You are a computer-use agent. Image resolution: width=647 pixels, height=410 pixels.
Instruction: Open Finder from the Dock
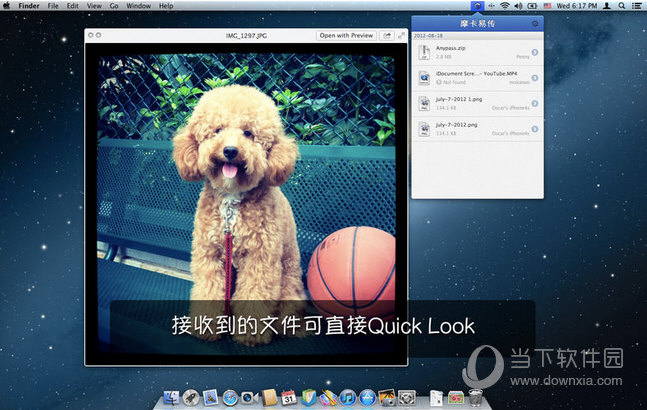click(171, 398)
